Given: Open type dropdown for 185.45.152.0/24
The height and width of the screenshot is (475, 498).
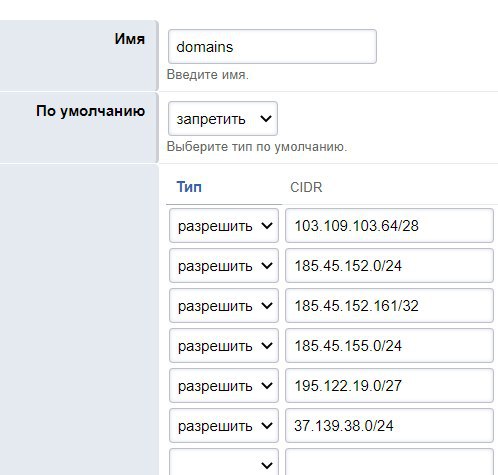Looking at the screenshot, I should [x=224, y=266].
